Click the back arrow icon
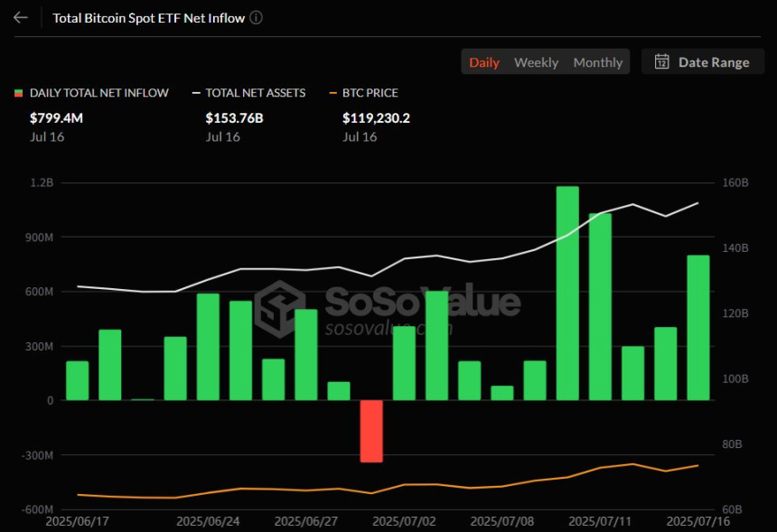Screen dimensions: 777x532 (x=20, y=17)
